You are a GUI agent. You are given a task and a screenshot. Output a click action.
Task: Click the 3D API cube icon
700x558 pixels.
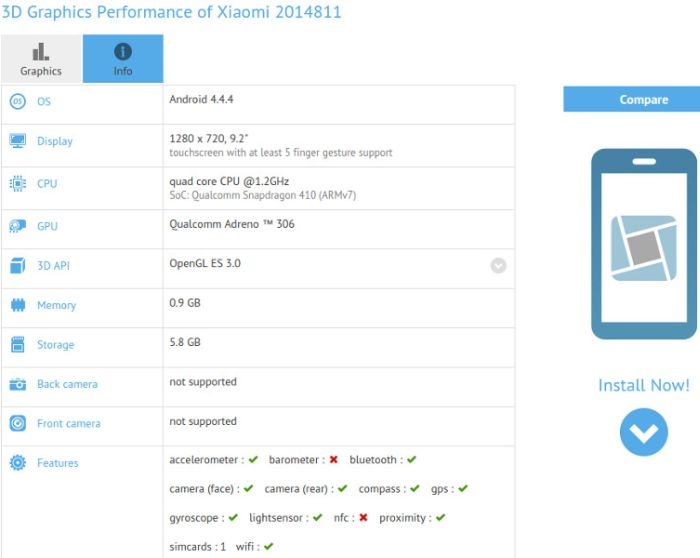tap(17, 266)
